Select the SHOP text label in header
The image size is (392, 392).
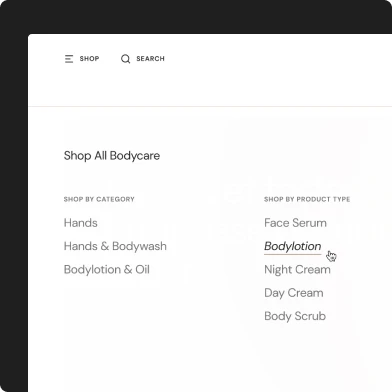click(x=89, y=59)
